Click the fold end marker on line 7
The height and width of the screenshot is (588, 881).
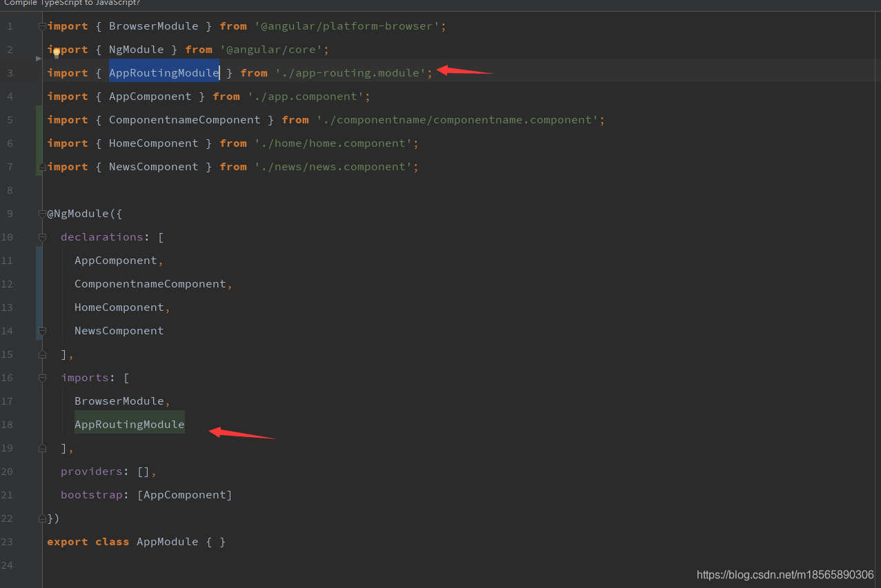pos(43,167)
